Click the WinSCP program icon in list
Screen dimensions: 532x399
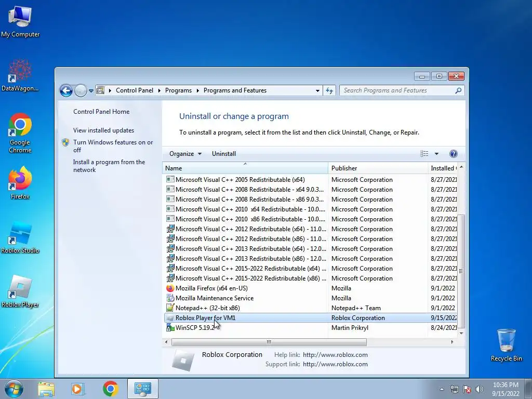(170, 327)
